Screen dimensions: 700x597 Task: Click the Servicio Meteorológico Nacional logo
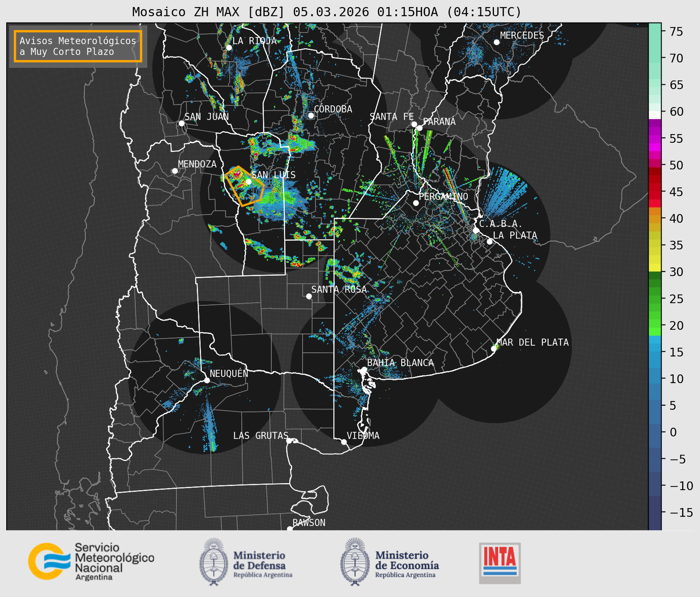click(90, 561)
